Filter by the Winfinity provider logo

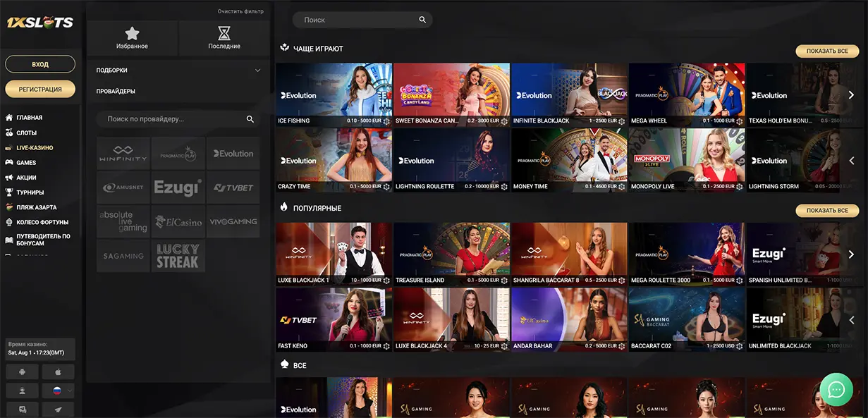tap(123, 154)
